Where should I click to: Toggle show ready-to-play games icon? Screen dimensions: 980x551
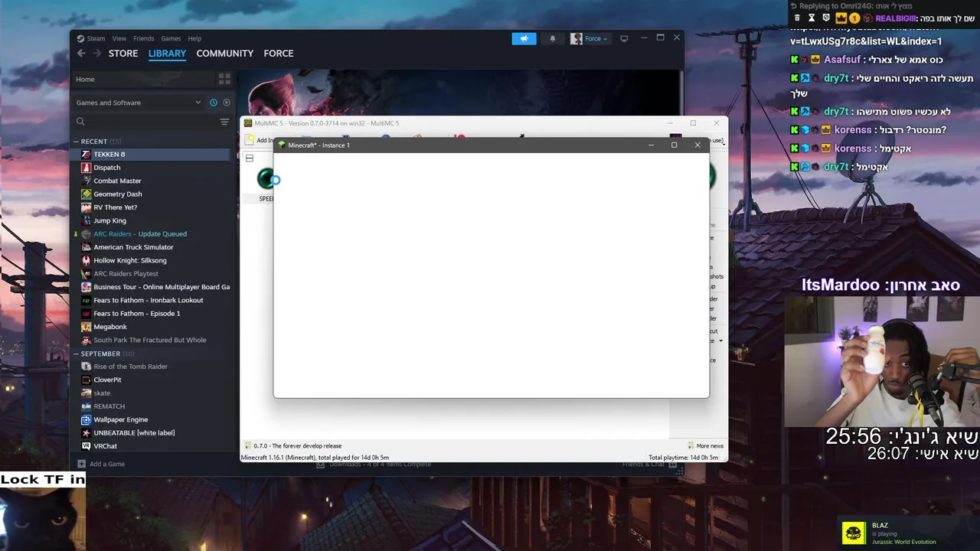pos(226,103)
